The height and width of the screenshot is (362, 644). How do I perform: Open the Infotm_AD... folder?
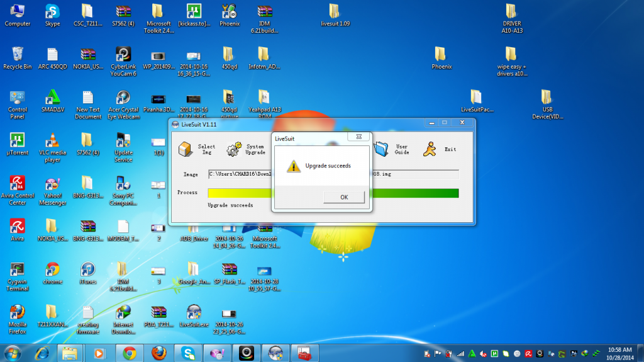(264, 59)
